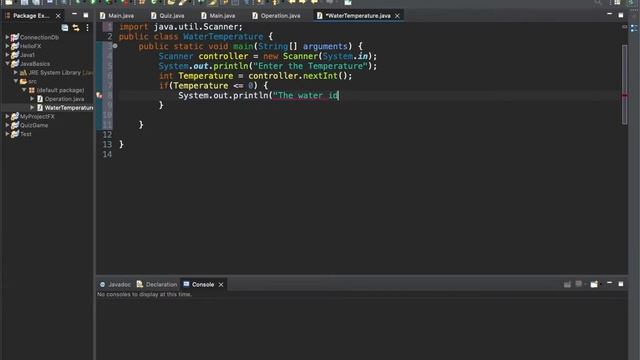Click the default package icon
Screen dimensions: 640x360
click(31, 90)
